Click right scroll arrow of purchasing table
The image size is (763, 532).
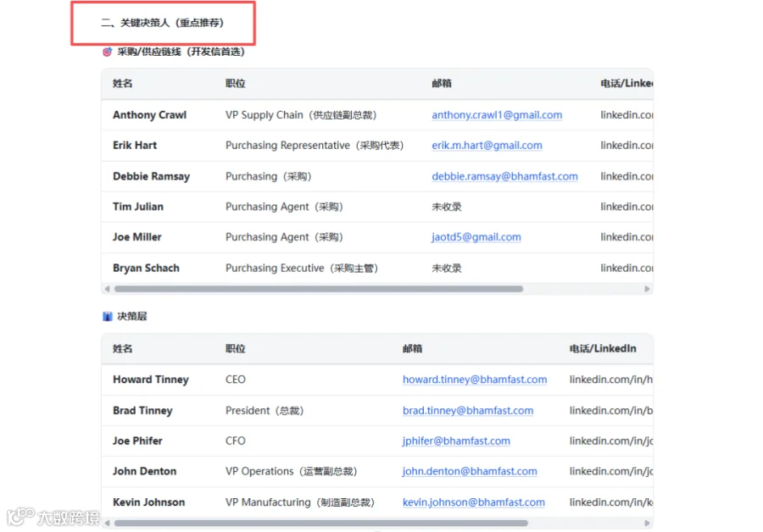(x=647, y=289)
